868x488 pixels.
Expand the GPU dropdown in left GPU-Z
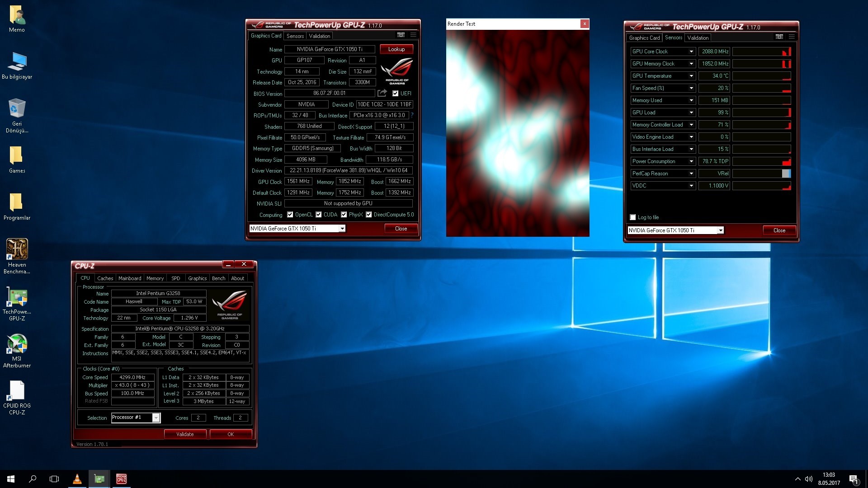pyautogui.click(x=342, y=228)
